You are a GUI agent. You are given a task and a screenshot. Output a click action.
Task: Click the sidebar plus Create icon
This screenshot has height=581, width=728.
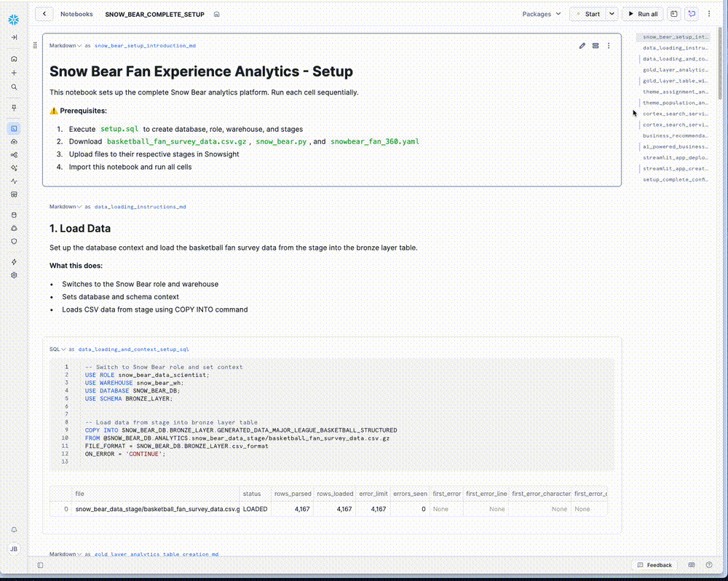pyautogui.click(x=14, y=73)
